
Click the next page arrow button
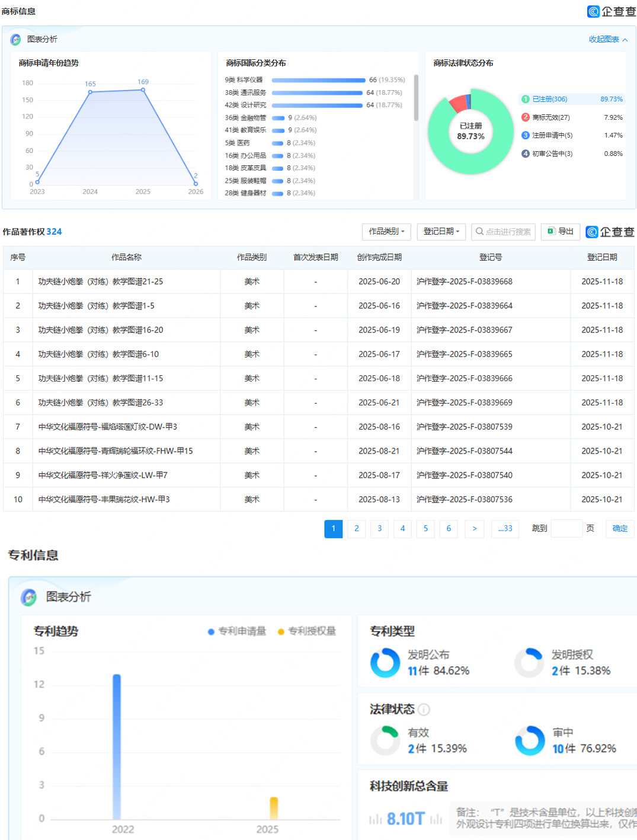[x=474, y=529]
